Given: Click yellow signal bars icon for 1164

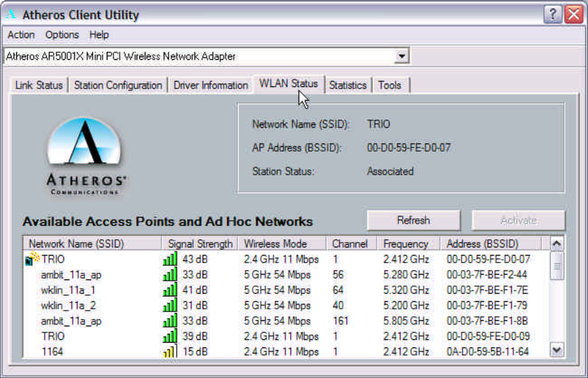Looking at the screenshot, I should click(170, 351).
